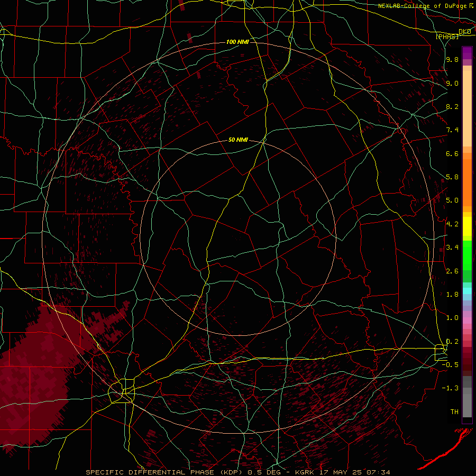Click the 5.0 value on the legend

point(452,200)
